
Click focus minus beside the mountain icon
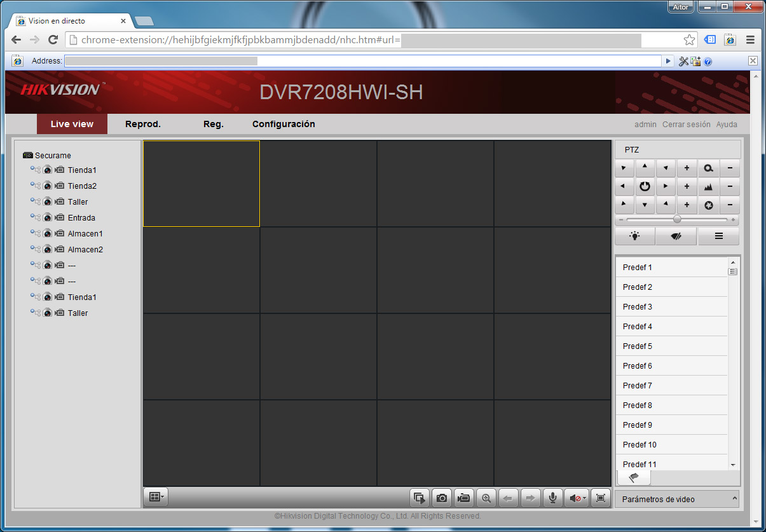[730, 187]
